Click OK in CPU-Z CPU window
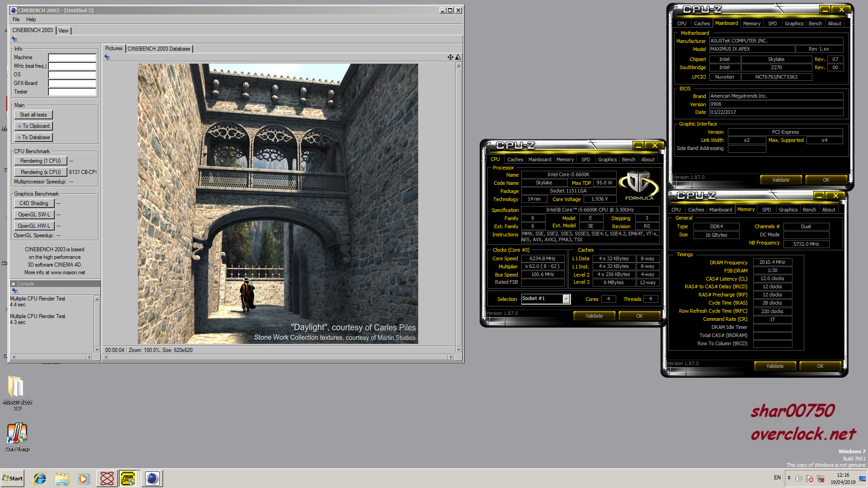This screenshot has width=868, height=488. [x=639, y=316]
